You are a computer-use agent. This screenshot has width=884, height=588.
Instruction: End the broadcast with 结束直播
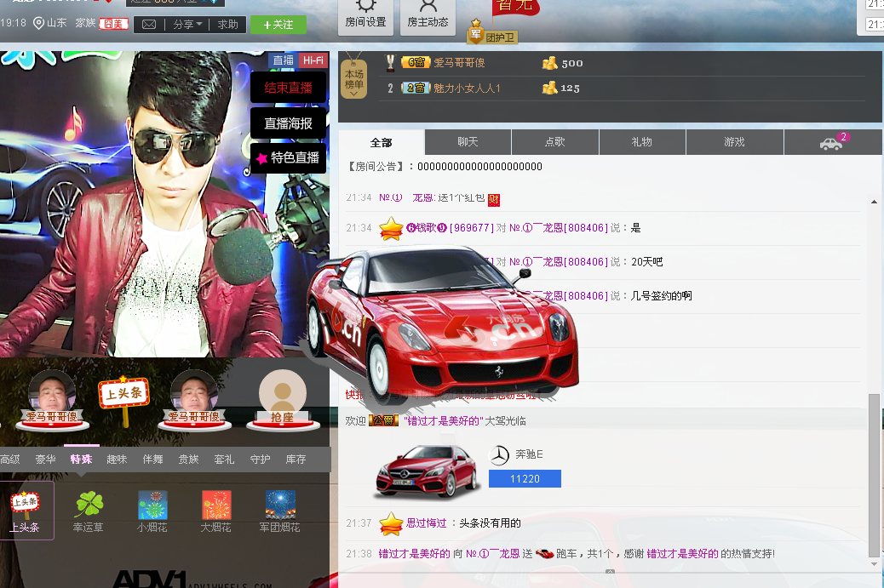coord(288,88)
